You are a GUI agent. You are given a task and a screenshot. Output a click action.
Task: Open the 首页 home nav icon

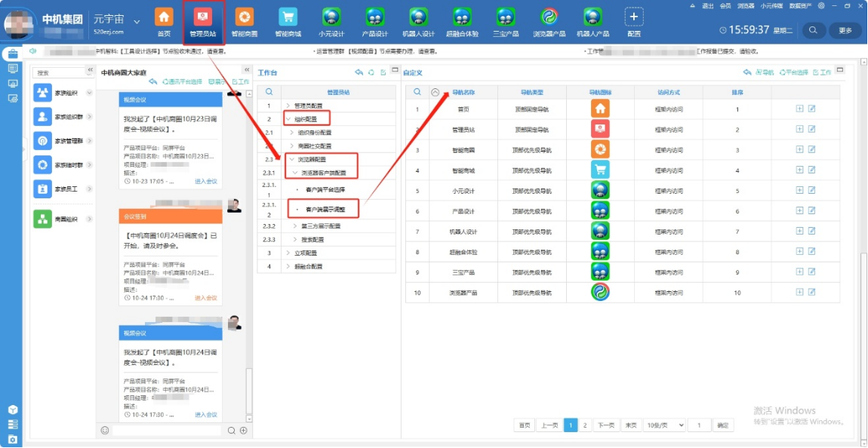tap(163, 17)
